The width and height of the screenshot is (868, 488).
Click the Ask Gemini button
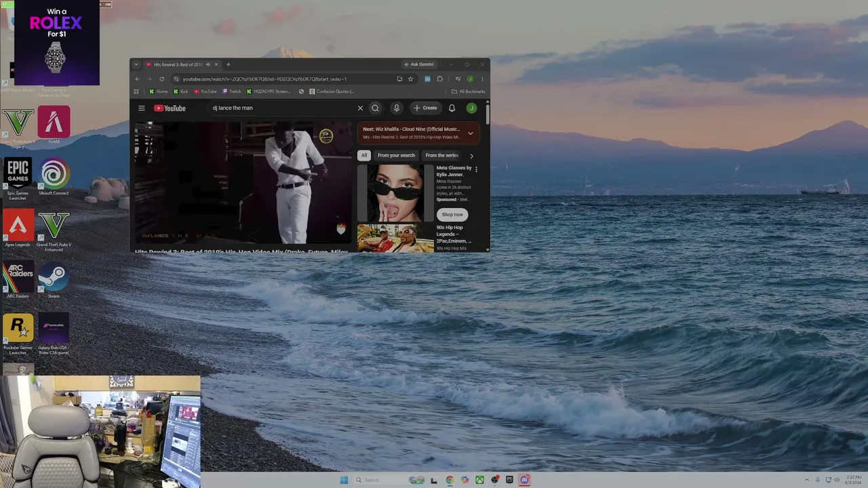[419, 64]
